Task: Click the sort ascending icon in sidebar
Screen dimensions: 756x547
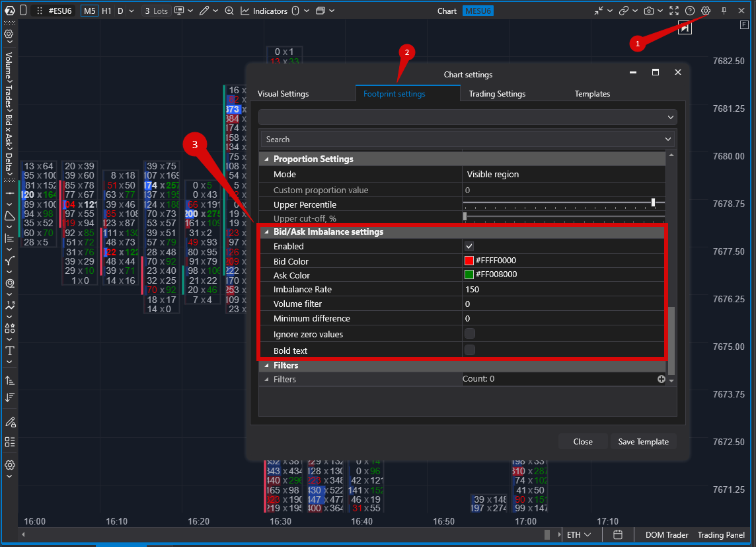Action: 10,380
